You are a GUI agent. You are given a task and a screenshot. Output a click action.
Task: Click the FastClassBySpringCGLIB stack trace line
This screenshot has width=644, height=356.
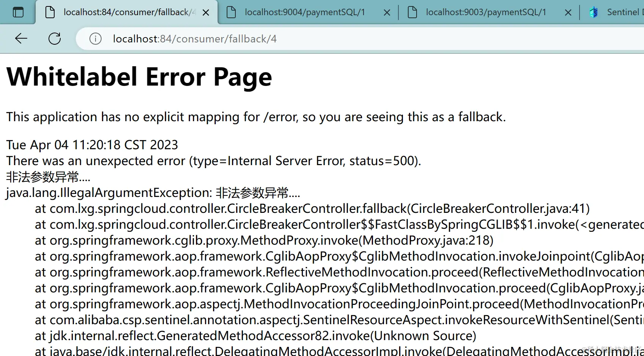tap(339, 225)
